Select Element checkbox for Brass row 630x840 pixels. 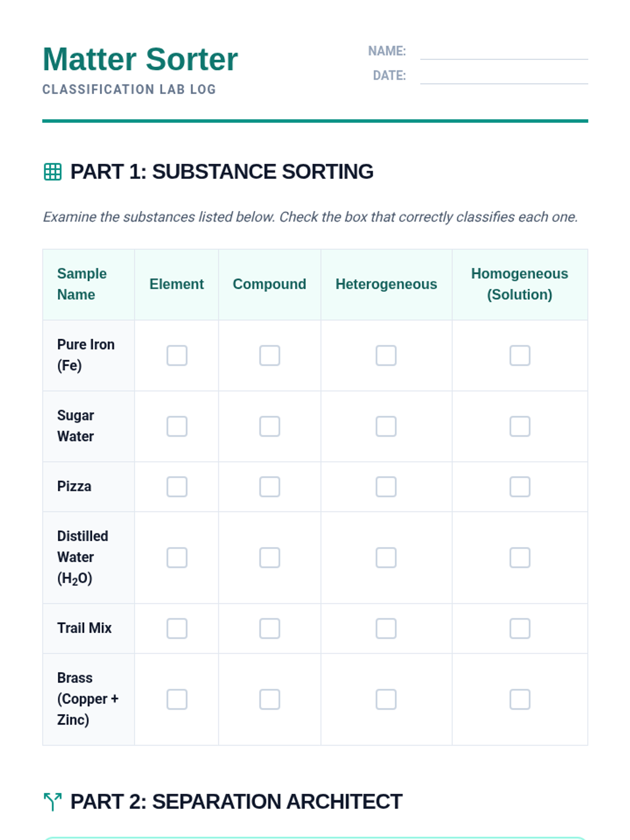pyautogui.click(x=177, y=699)
